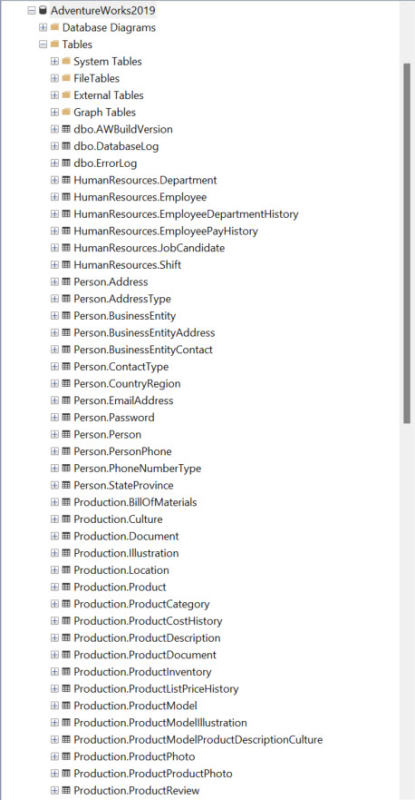
Task: Select Production.ProductProductPhoto table
Action: [x=153, y=773]
